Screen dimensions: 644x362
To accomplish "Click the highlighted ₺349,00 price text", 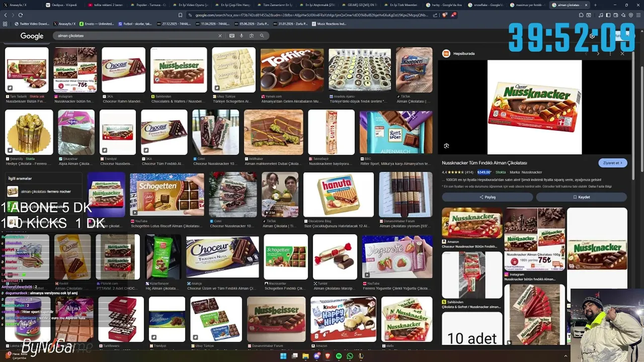I will (x=484, y=172).
